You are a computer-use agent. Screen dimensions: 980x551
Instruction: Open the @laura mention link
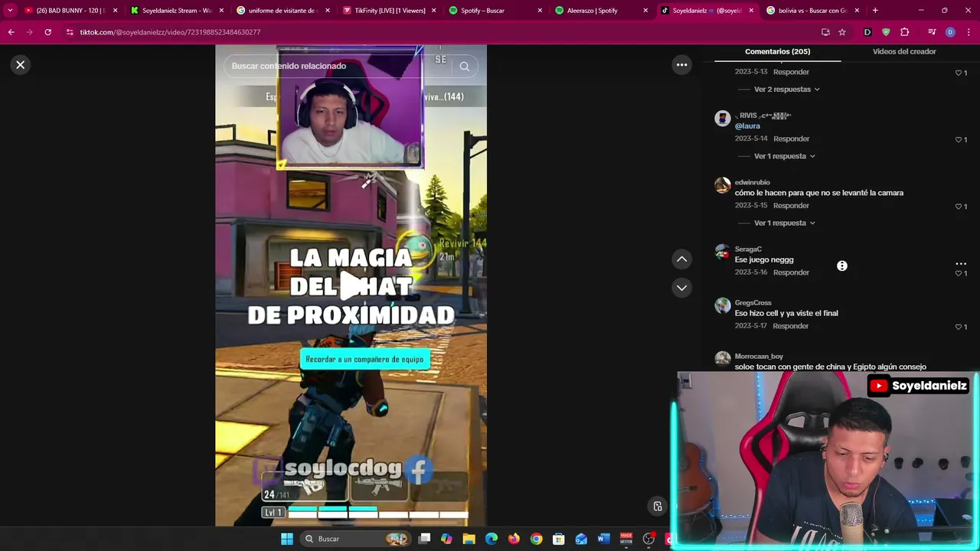747,126
